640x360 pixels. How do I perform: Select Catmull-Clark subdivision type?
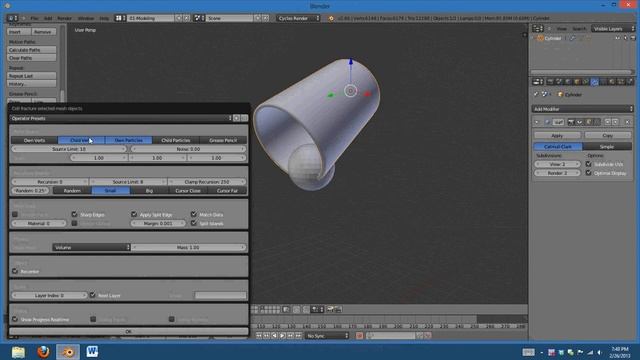[x=558, y=147]
